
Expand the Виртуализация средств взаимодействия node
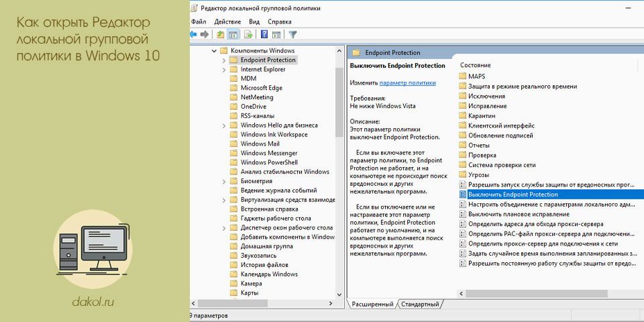point(224,200)
